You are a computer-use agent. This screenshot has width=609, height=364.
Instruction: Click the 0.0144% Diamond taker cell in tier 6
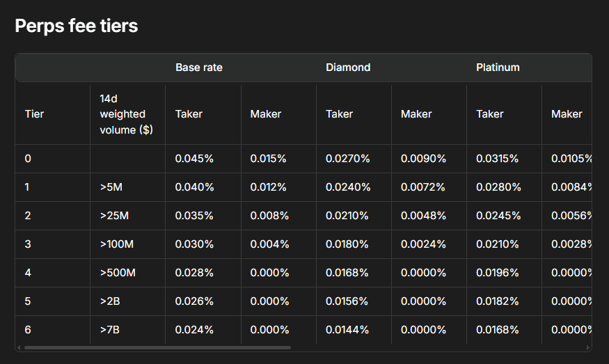coord(348,330)
